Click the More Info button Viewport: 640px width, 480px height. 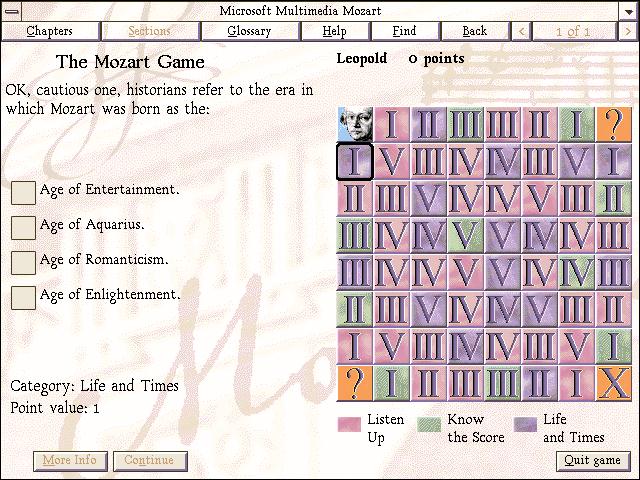[x=70, y=460]
